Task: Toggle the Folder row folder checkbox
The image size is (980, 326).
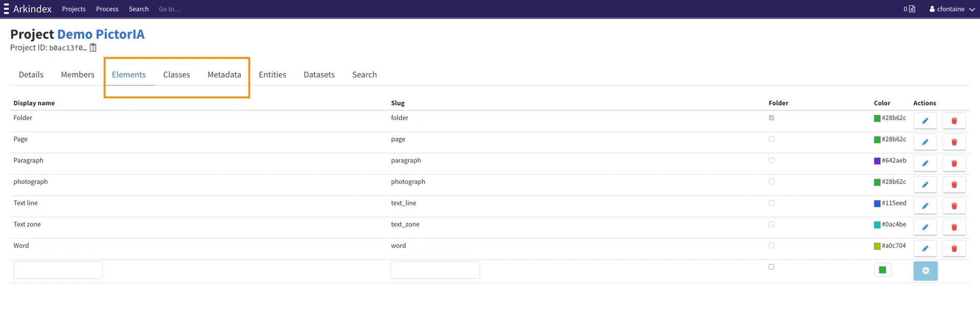Action: point(771,118)
